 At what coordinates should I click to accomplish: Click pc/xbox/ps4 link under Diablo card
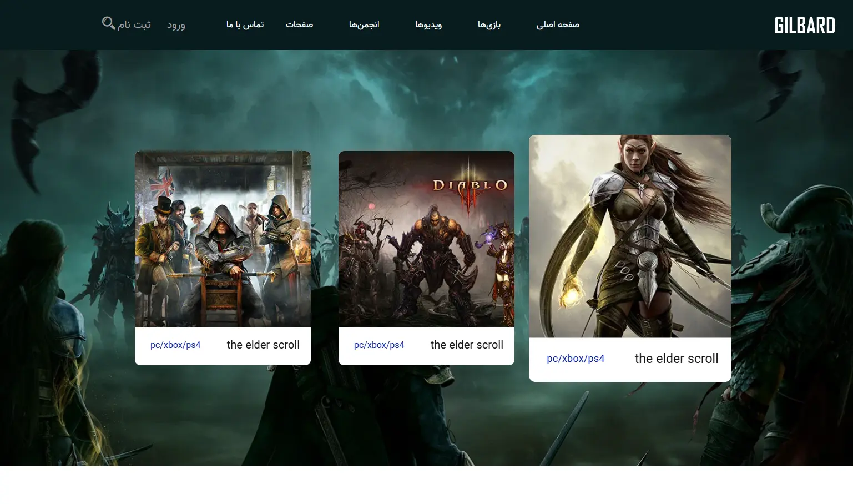click(379, 345)
